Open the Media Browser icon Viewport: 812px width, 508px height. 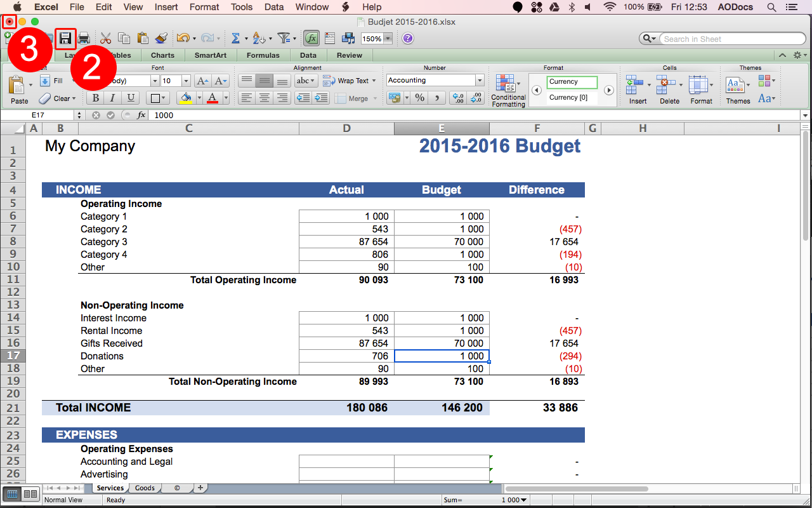coord(348,39)
